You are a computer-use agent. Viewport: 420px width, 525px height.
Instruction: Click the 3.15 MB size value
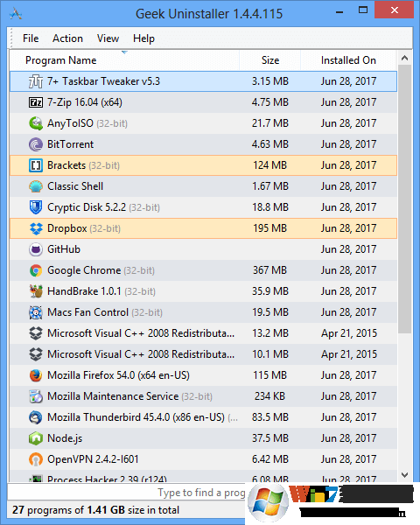[270, 81]
